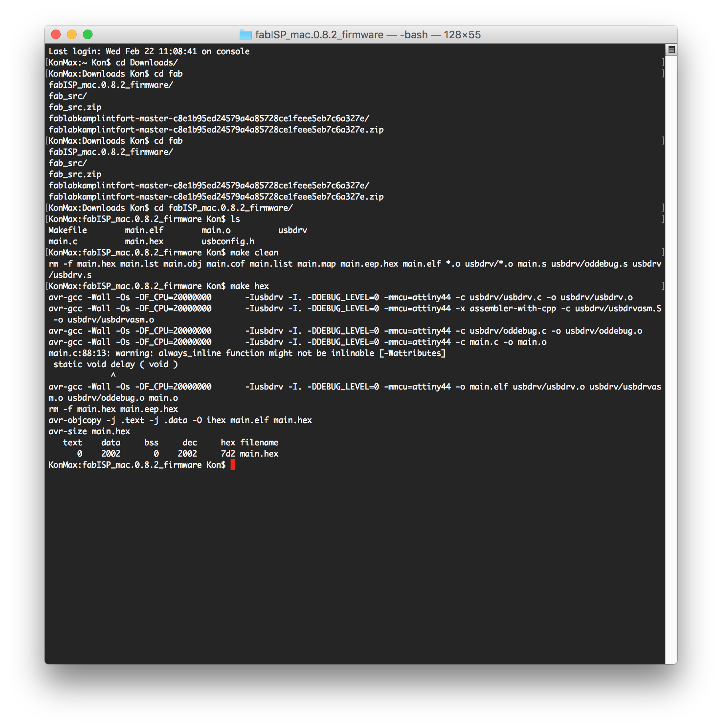This screenshot has height=728, width=722.
Task: Click 'usbconfig.h' in the ls output
Action: [x=228, y=241]
